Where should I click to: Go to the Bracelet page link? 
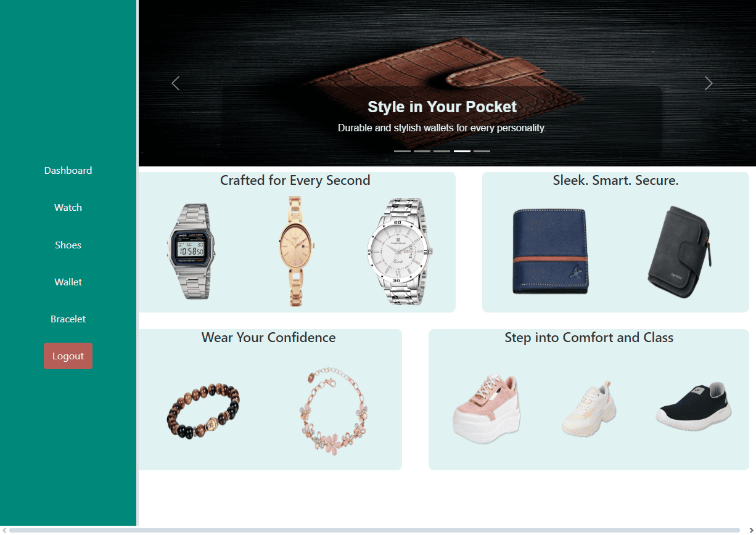(x=68, y=319)
